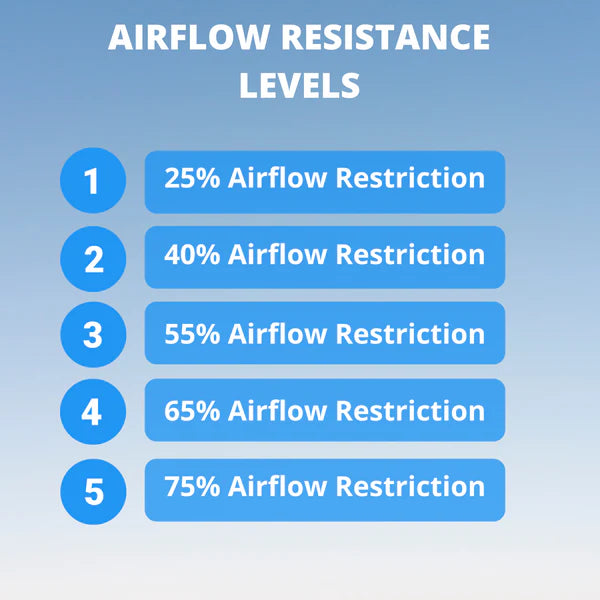Choose the number 4 circle badge
Viewport: 600px width, 600px height.
pos(92,411)
